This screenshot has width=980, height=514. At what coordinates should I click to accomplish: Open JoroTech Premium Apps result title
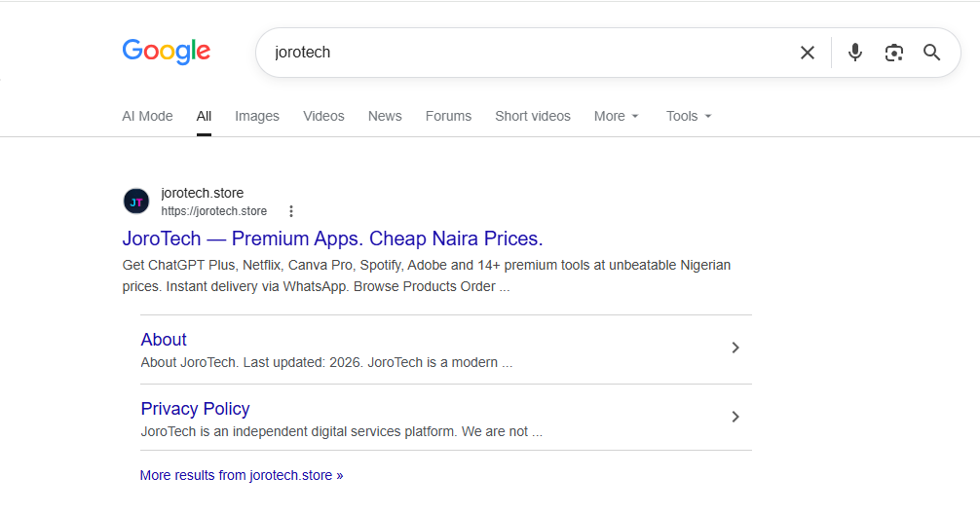[332, 239]
